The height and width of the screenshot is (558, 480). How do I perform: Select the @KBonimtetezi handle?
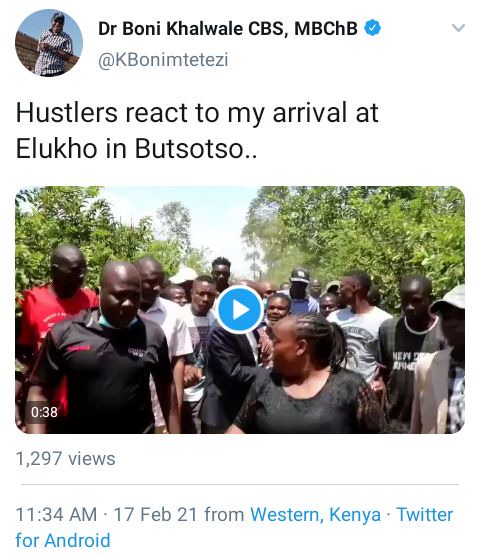[163, 60]
